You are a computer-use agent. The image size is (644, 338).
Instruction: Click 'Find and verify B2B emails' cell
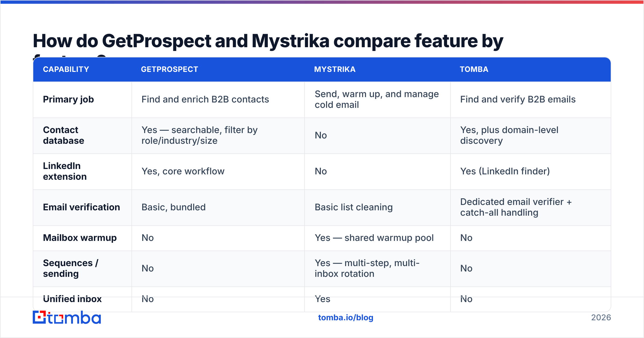518,99
